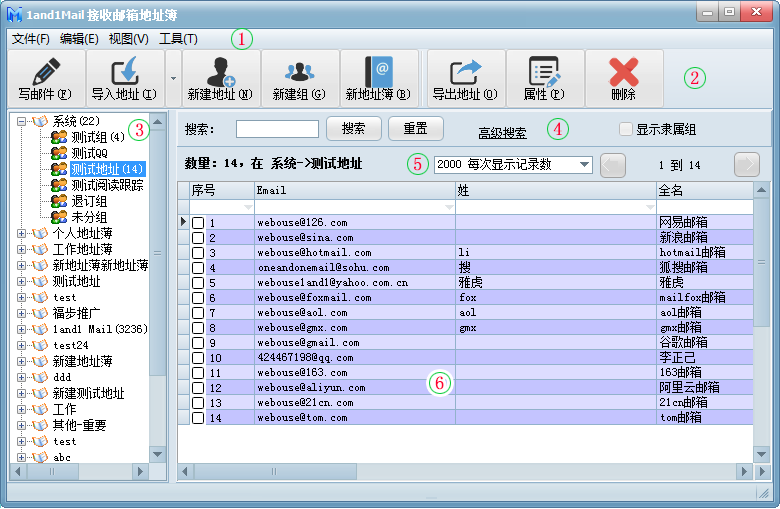Expand the 工作 tree node

[21, 409]
